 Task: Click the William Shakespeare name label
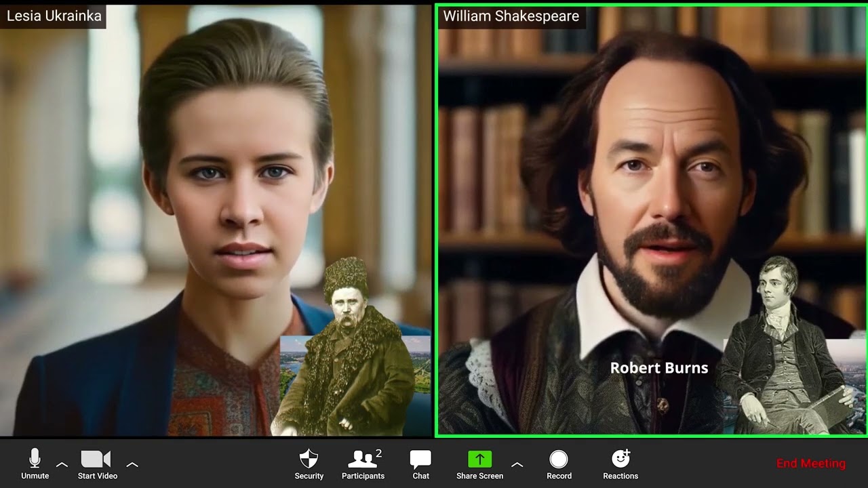click(x=511, y=16)
